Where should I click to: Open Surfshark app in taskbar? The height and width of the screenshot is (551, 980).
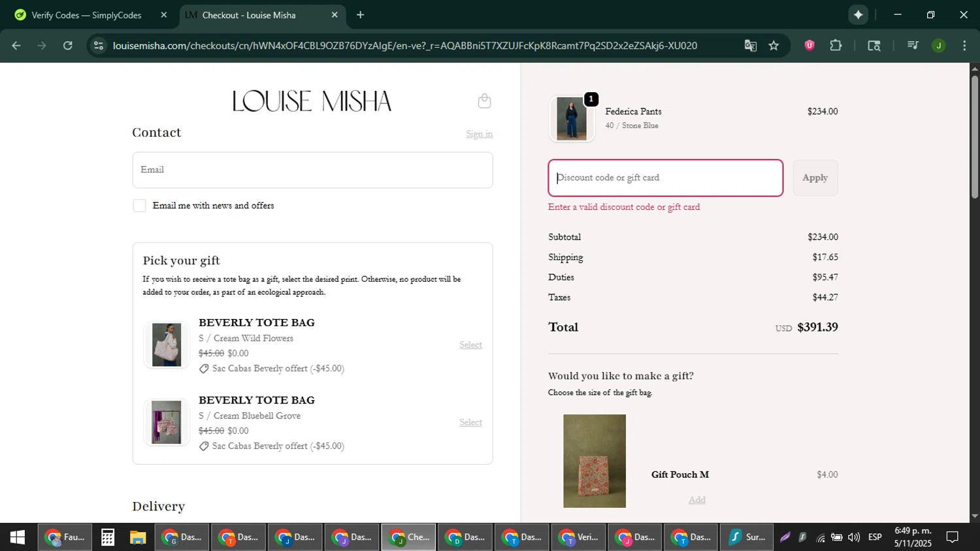click(x=747, y=537)
